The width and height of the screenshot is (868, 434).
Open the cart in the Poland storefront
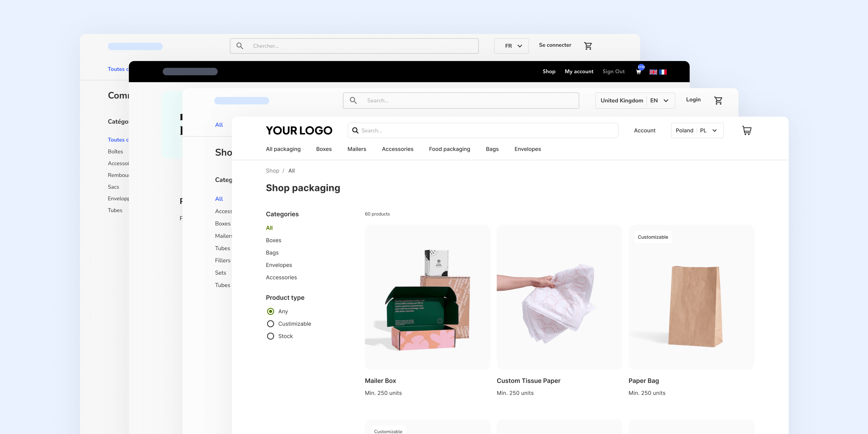(x=747, y=130)
